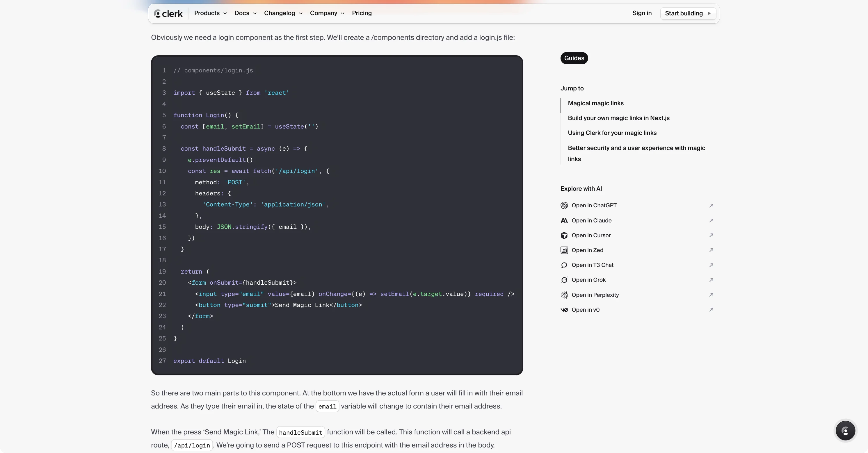Click the Grok icon

(x=564, y=280)
